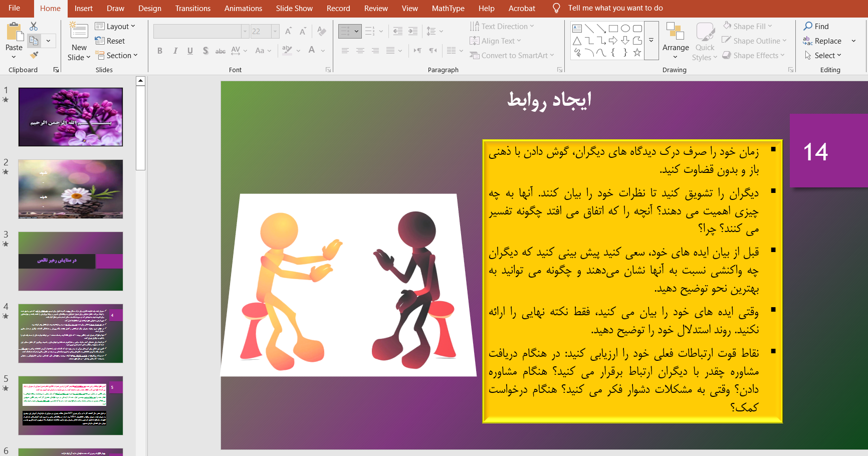Insert a text box shape from gallery
This screenshot has height=456, width=868.
577,29
